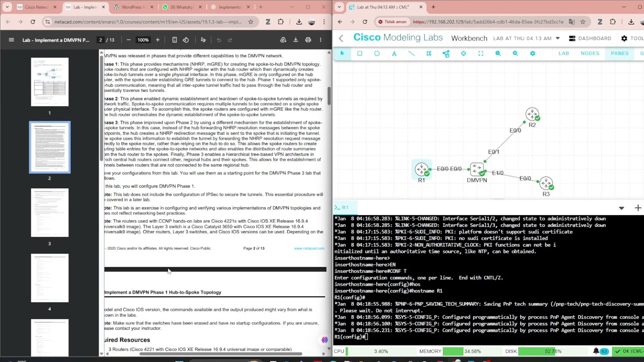Zoom out in the PDF viewer
Viewport: 644px width, 362px height.
click(x=128, y=40)
